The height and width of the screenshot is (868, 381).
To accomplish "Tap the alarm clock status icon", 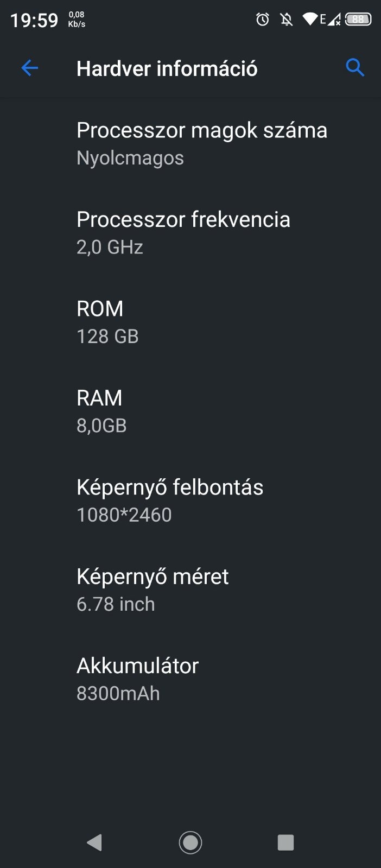I will [x=263, y=20].
